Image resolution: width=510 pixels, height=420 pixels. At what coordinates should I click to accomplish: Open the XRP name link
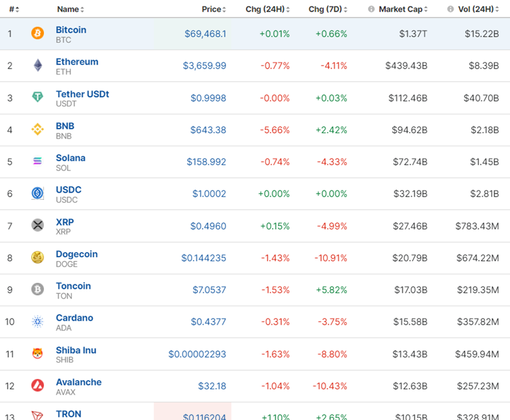[65, 222]
